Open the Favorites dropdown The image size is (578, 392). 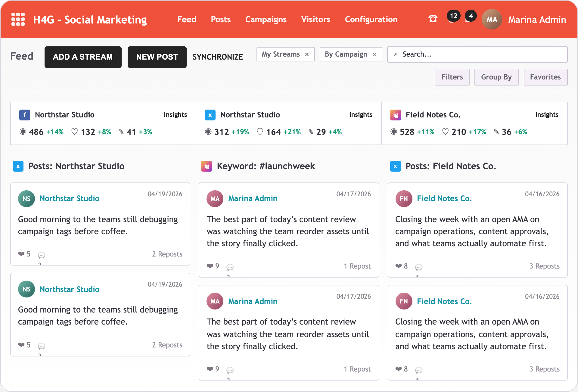545,77
